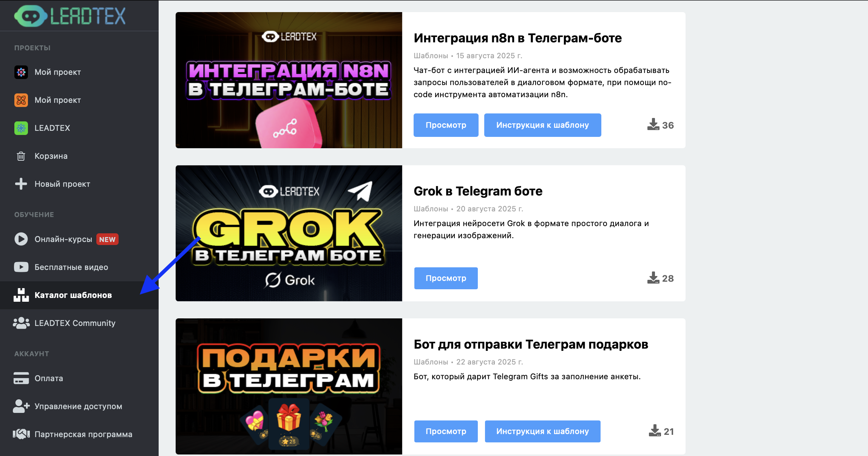This screenshot has height=456, width=868.
Task: Open Онлайн-курсы via play icon
Action: pos(21,239)
